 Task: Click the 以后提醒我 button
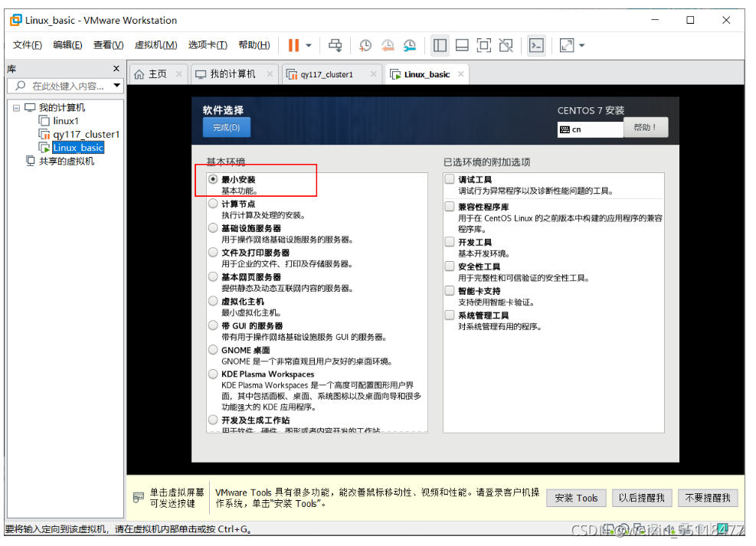[642, 498]
